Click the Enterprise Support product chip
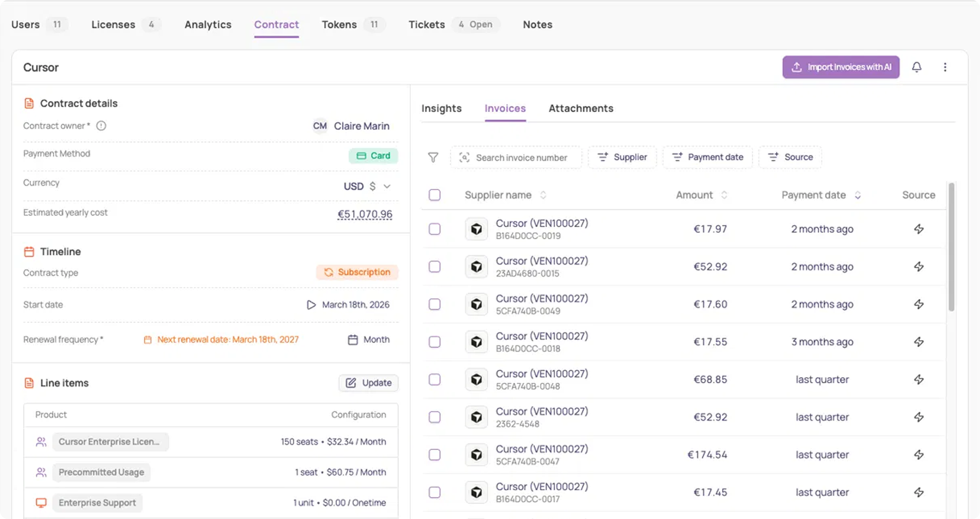The image size is (980, 519). coord(97,503)
